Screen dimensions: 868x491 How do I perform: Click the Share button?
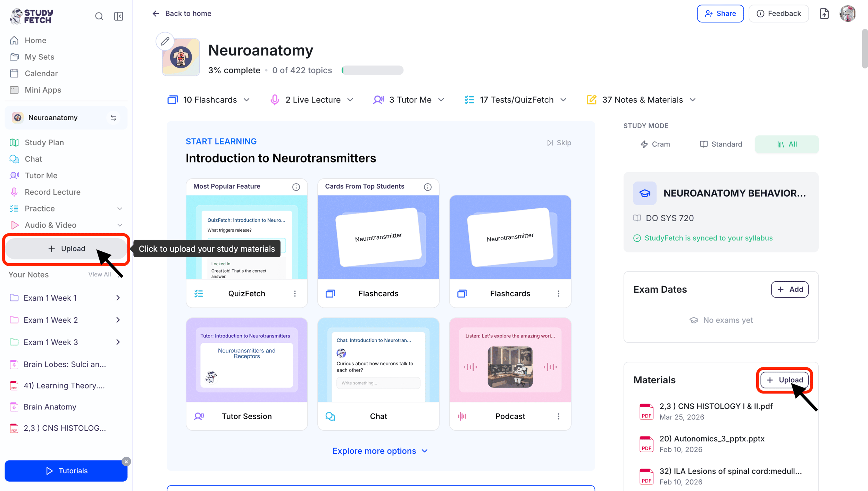point(720,14)
